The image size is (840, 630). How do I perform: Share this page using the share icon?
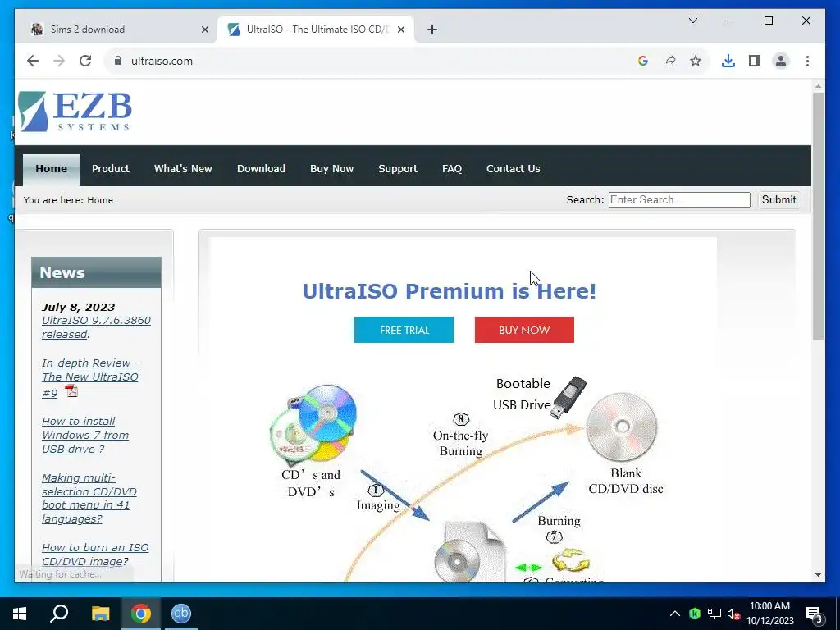pos(669,61)
